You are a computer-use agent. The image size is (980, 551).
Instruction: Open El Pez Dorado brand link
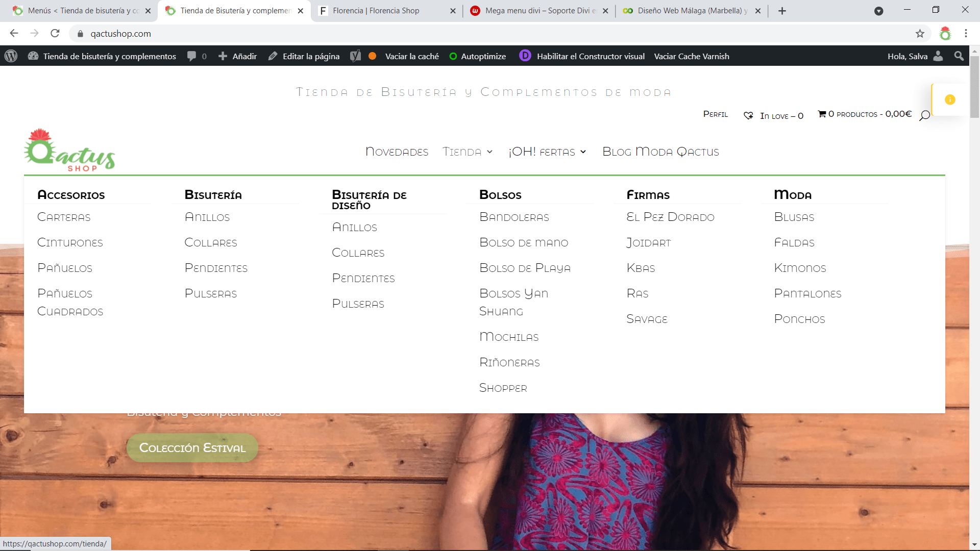(x=670, y=217)
